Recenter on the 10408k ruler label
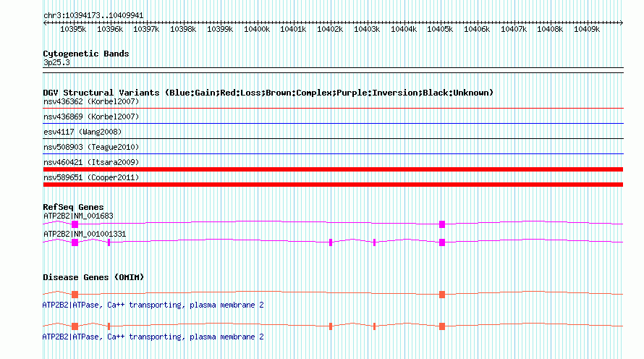Image resolution: width=644 pixels, height=359 pixels. click(x=550, y=30)
